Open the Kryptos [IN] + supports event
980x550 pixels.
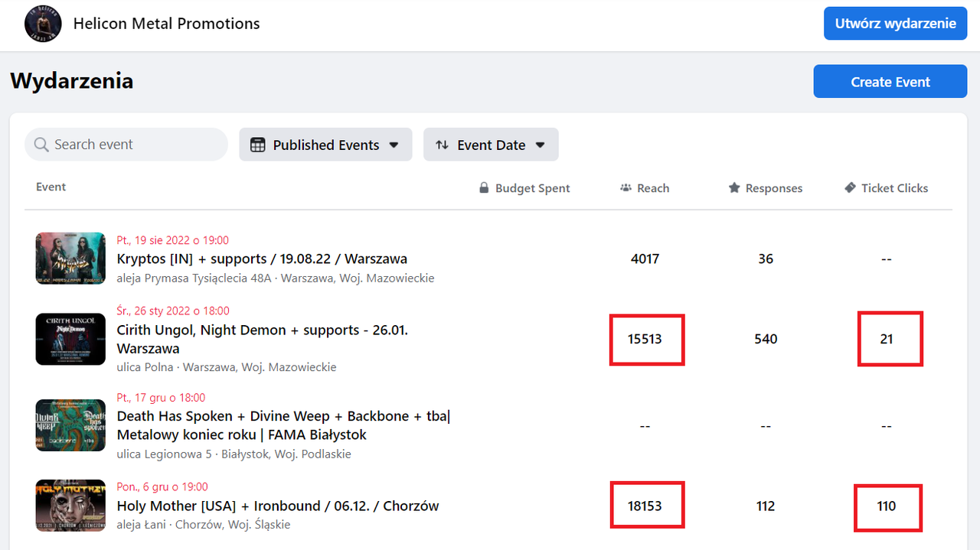262,259
